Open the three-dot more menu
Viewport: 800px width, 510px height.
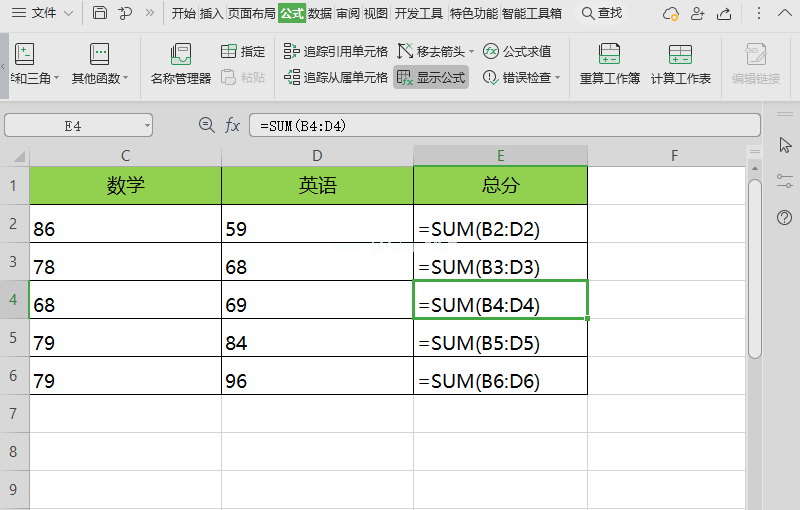(x=759, y=13)
